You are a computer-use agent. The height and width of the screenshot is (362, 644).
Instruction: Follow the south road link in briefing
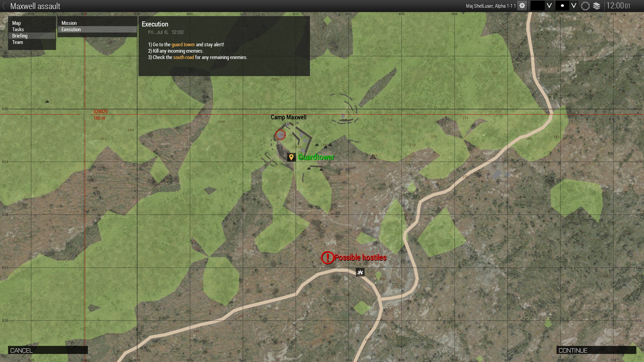pyautogui.click(x=183, y=57)
